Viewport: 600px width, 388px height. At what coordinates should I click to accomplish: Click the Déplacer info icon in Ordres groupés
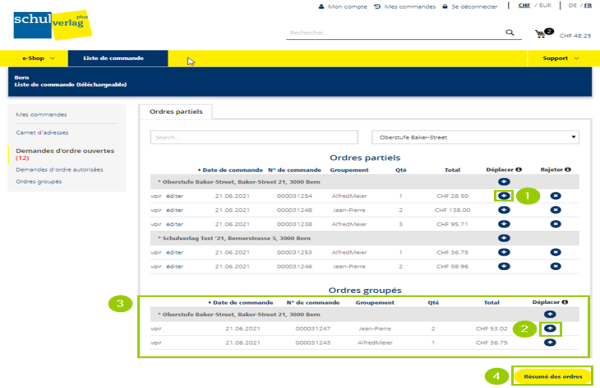coord(565,302)
